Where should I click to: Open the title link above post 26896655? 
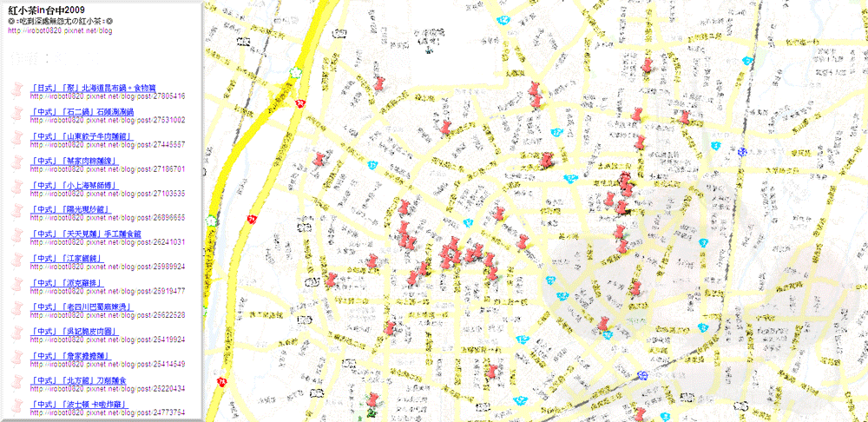coord(71,210)
